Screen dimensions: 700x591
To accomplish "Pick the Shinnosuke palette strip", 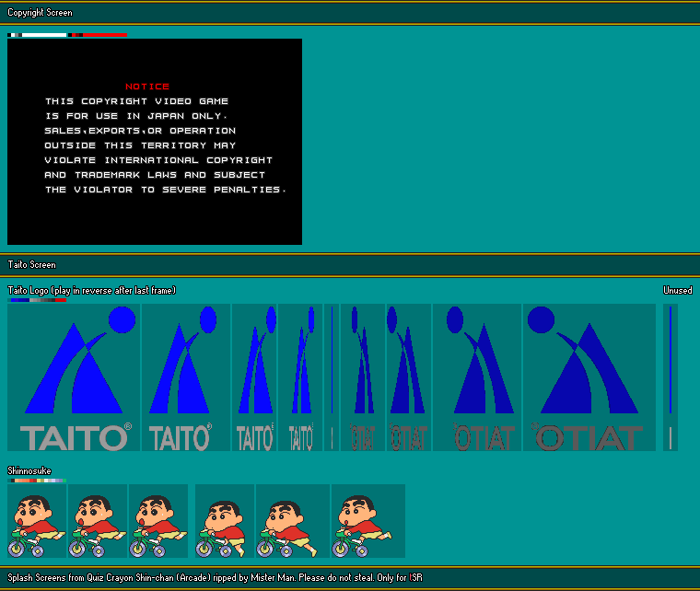I will [x=37, y=481].
